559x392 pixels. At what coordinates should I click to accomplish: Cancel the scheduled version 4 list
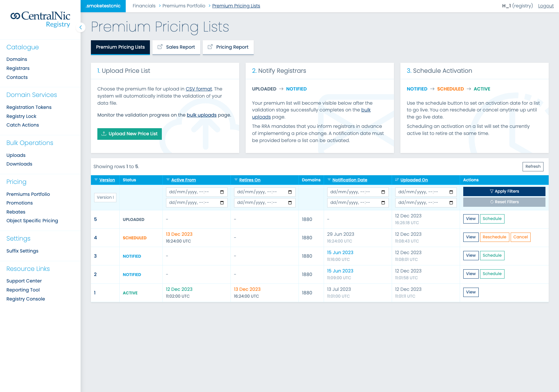[521, 237]
